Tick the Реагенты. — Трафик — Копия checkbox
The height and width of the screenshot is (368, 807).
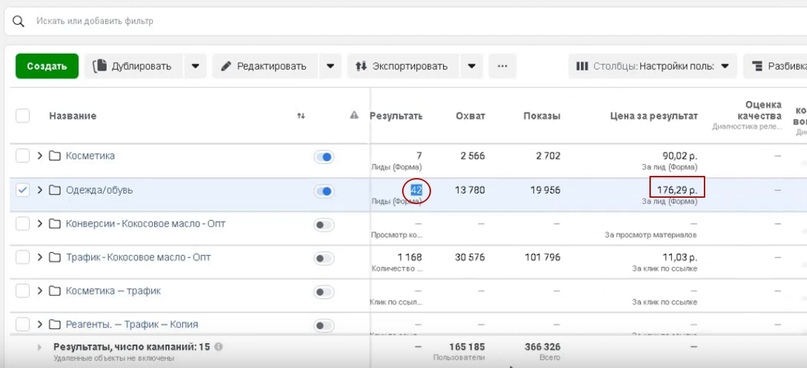[23, 325]
